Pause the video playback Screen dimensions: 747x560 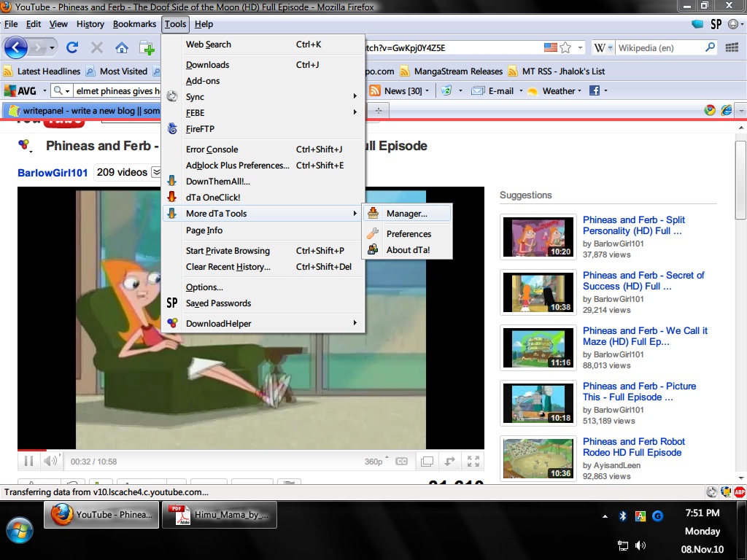28,461
